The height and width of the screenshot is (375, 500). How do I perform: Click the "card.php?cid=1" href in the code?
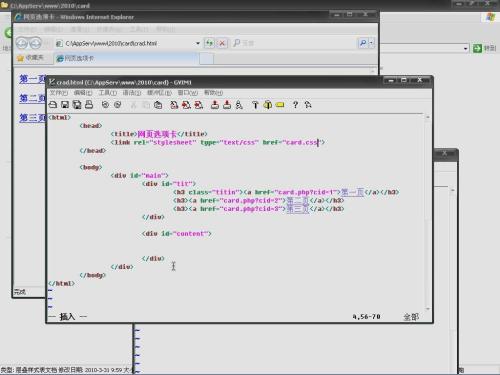click(x=307, y=192)
